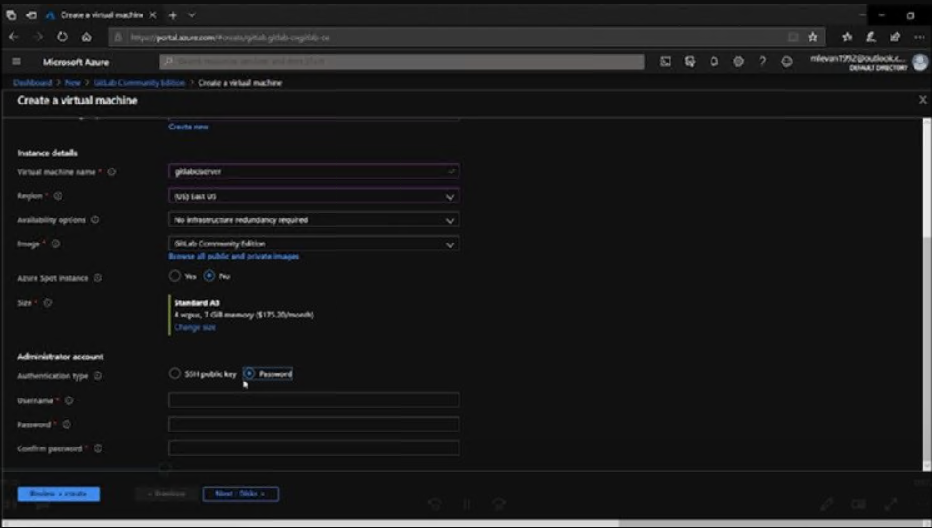The image size is (932, 528).
Task: Close the Create a virtual machine blade
Action: (x=922, y=100)
